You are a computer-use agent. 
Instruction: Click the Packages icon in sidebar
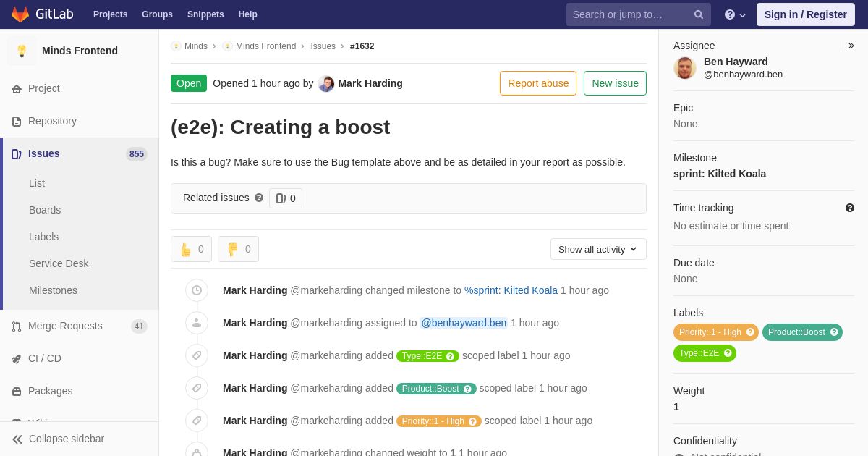tap(17, 392)
